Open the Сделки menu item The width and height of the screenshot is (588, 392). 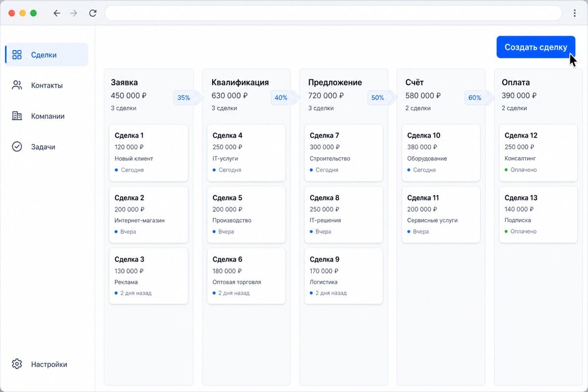coord(47,55)
